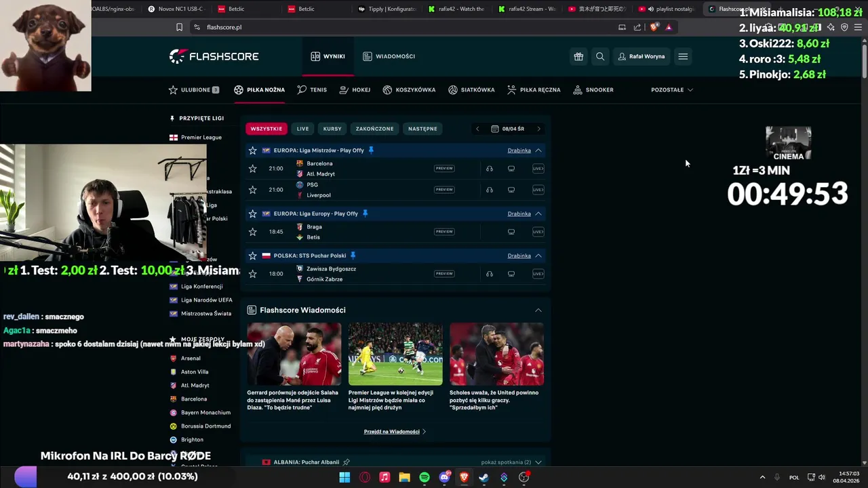Click the Windows Start button

[344, 477]
